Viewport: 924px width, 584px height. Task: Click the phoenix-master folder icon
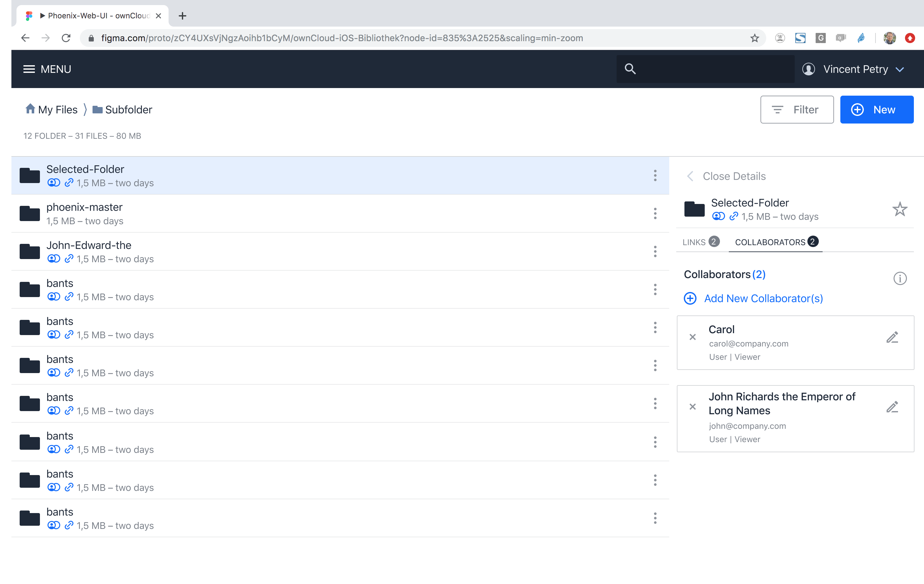(29, 213)
